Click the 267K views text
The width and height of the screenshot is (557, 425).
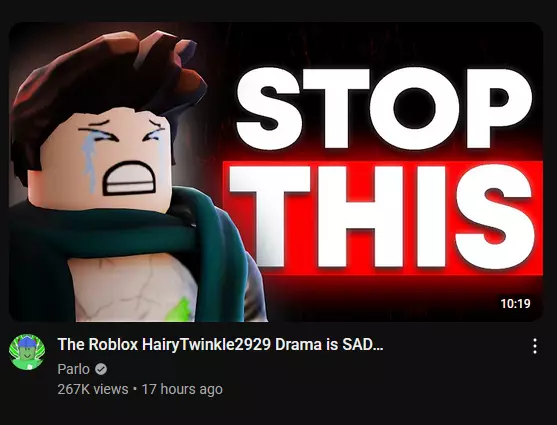click(x=93, y=389)
